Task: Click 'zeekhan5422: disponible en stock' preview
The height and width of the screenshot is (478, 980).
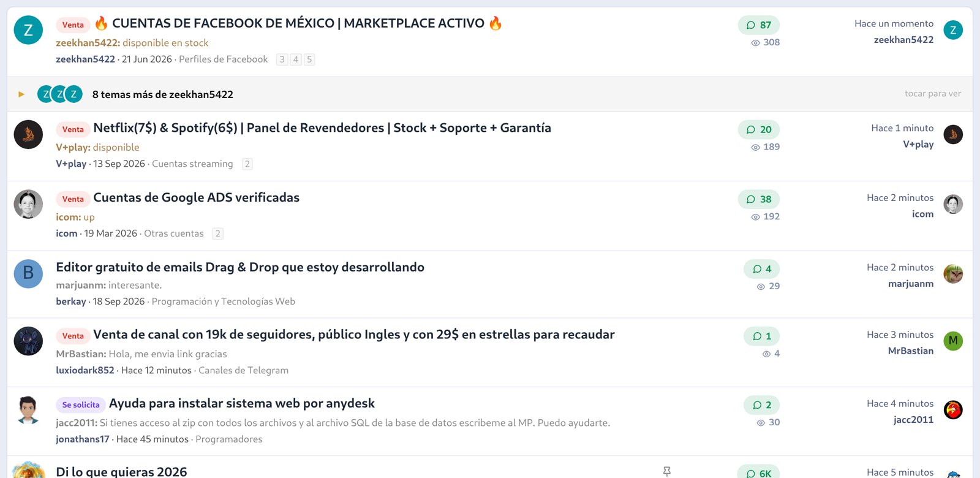Action: (x=132, y=43)
